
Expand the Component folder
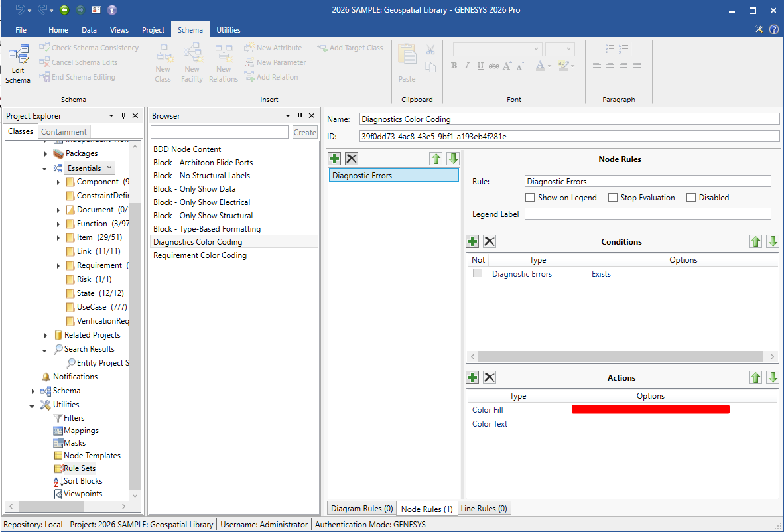58,182
